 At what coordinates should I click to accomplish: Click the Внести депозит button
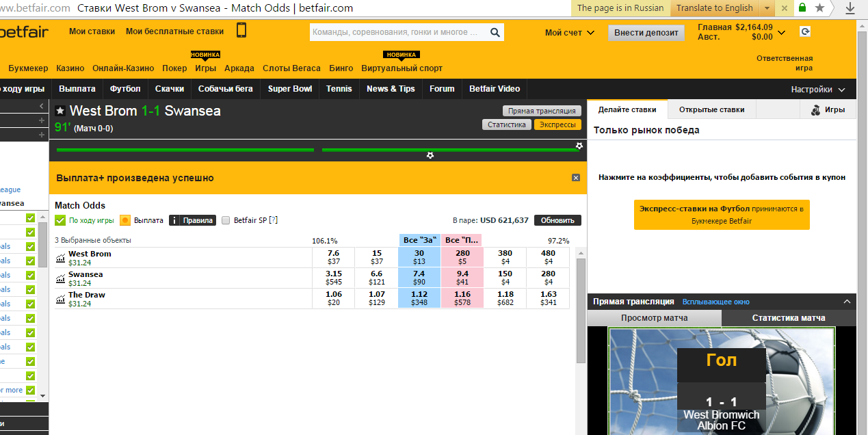coord(646,32)
